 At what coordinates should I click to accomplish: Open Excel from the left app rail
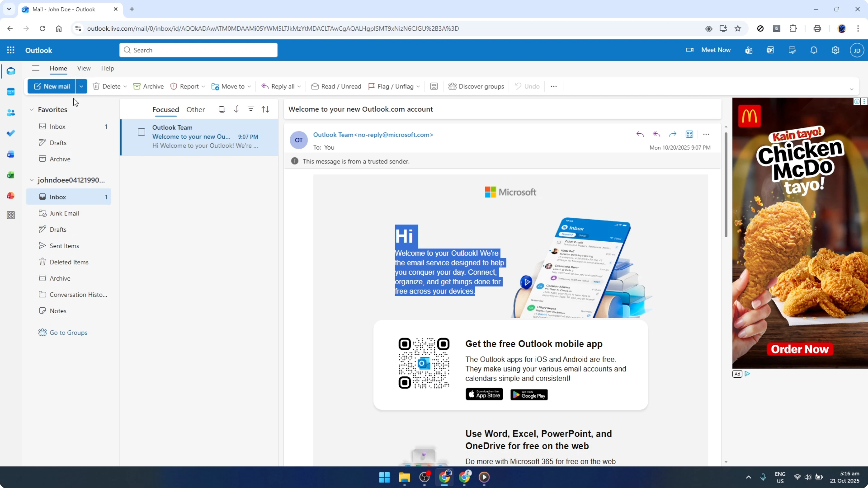(x=11, y=175)
